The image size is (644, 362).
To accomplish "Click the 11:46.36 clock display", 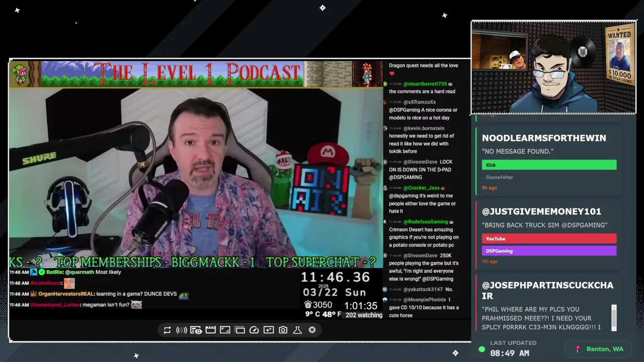I will 335,278.
